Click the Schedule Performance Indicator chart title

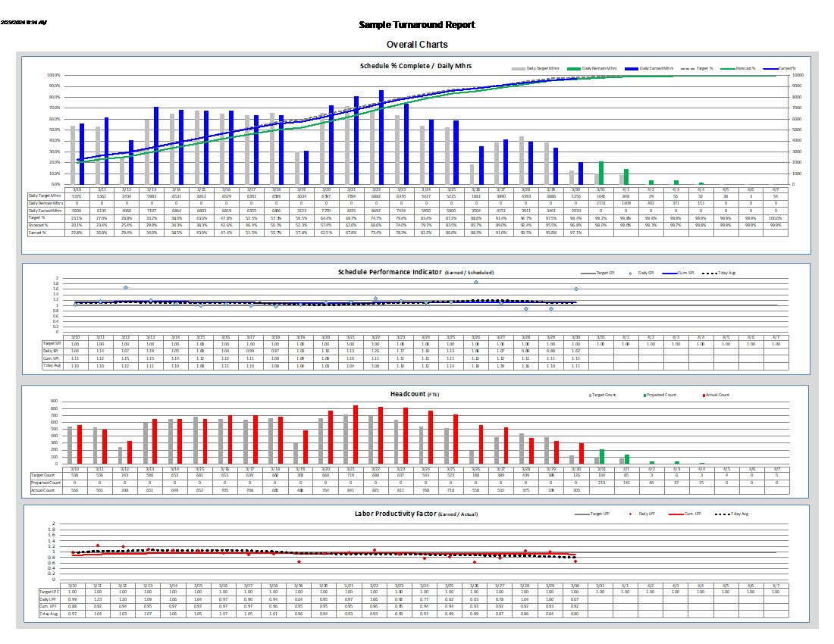(x=415, y=272)
